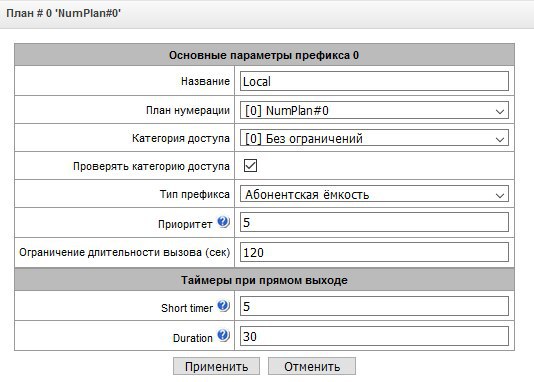Click the Приоритет label text
The height and width of the screenshot is (382, 534).
(185, 224)
